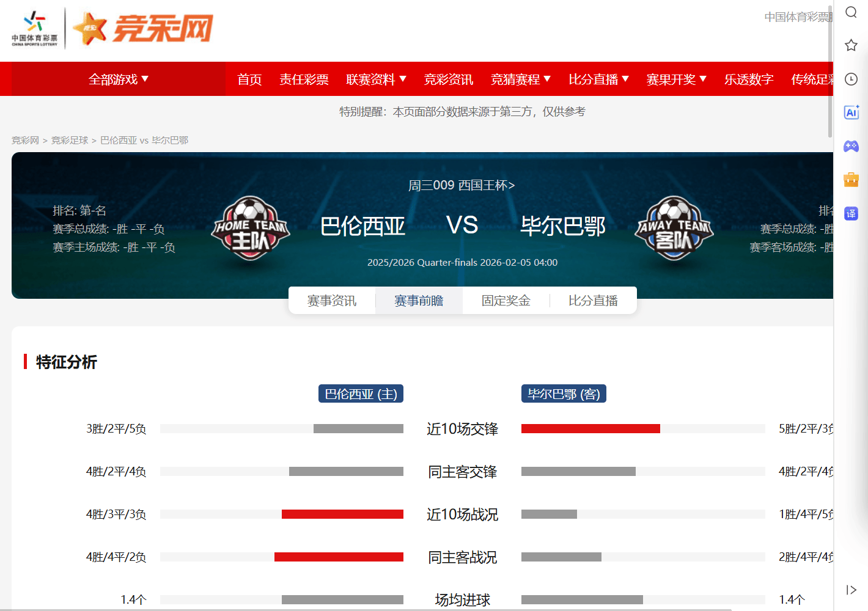Expand the 全部游戏 dropdown menu
This screenshot has height=611, width=868.
pos(119,79)
